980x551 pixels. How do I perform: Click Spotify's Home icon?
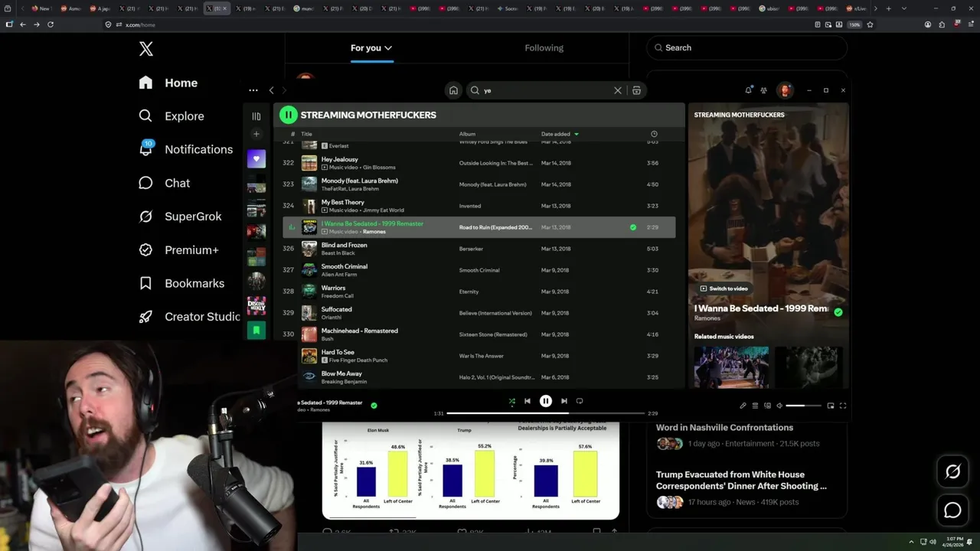pos(453,90)
